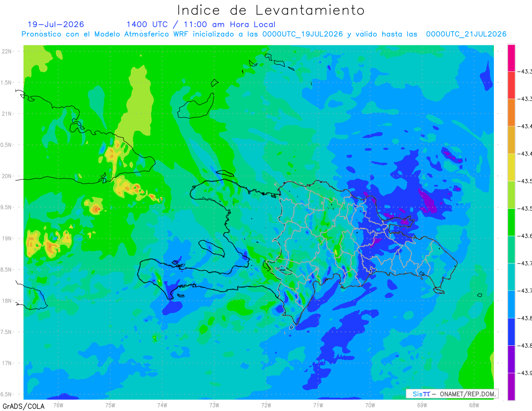This screenshot has height=411, width=532.
Task: Select the dark blue swatch in the color bar
Action: (511, 331)
